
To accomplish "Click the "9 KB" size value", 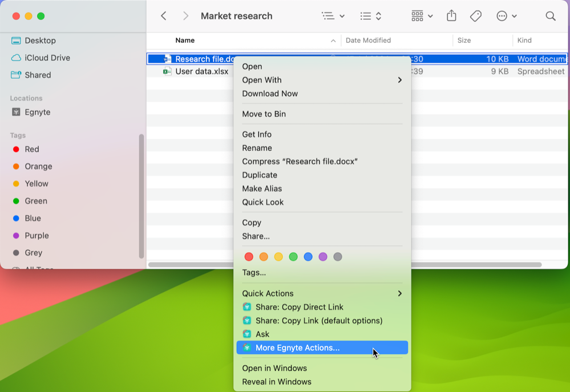I will pyautogui.click(x=499, y=71).
